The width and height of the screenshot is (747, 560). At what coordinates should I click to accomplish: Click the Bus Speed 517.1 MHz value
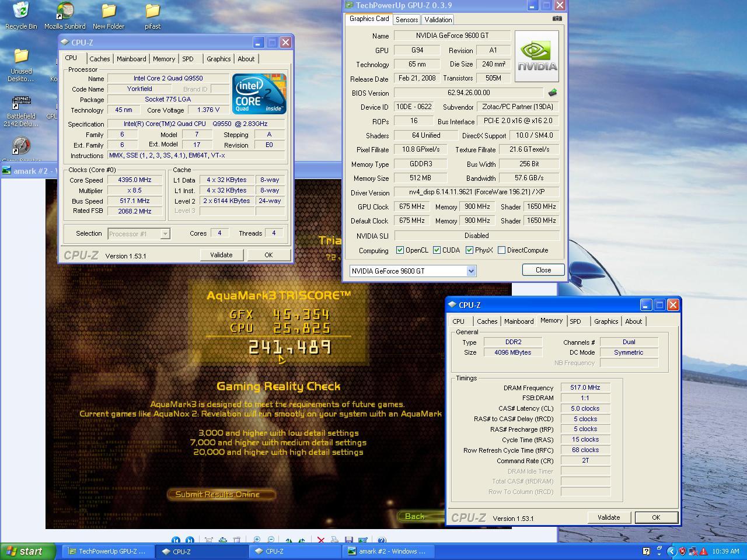pyautogui.click(x=135, y=201)
